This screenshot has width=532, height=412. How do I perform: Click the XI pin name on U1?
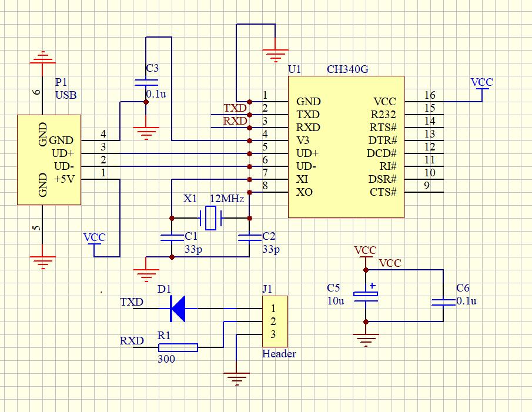pos(302,179)
